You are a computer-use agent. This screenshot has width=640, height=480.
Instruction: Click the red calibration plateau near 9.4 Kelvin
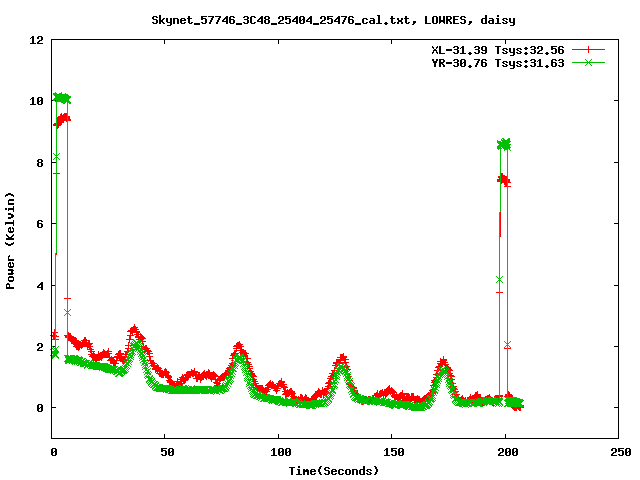click(62, 120)
